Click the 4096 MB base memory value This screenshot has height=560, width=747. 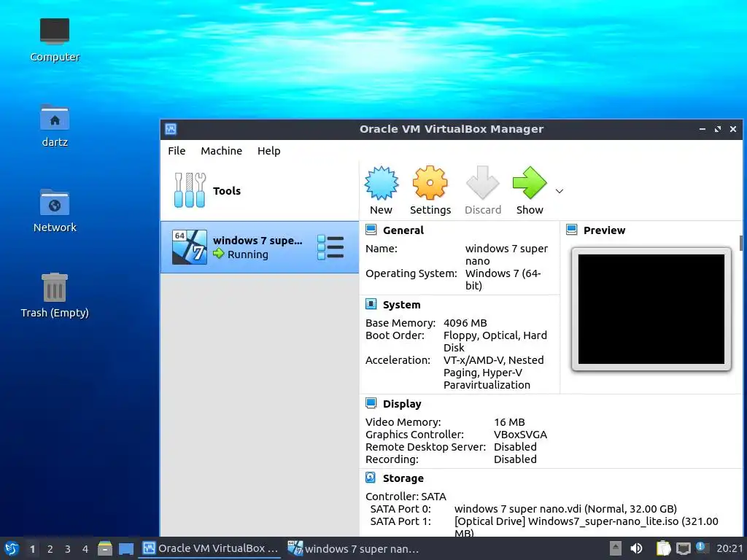pos(465,323)
